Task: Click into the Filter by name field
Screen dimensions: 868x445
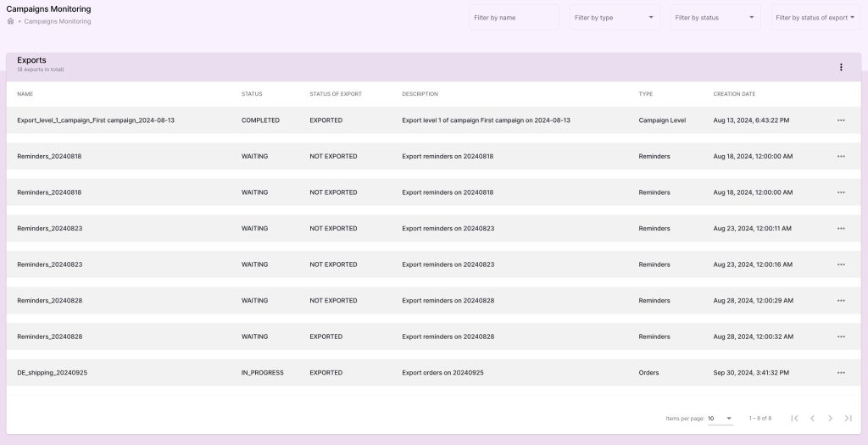Action: 514,17
